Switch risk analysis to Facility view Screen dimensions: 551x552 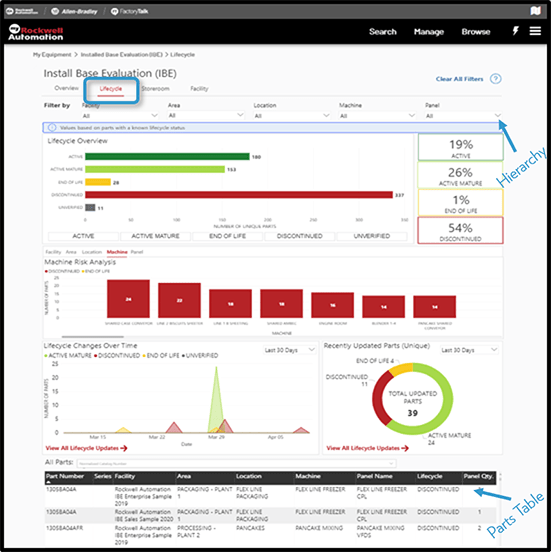coord(53,252)
